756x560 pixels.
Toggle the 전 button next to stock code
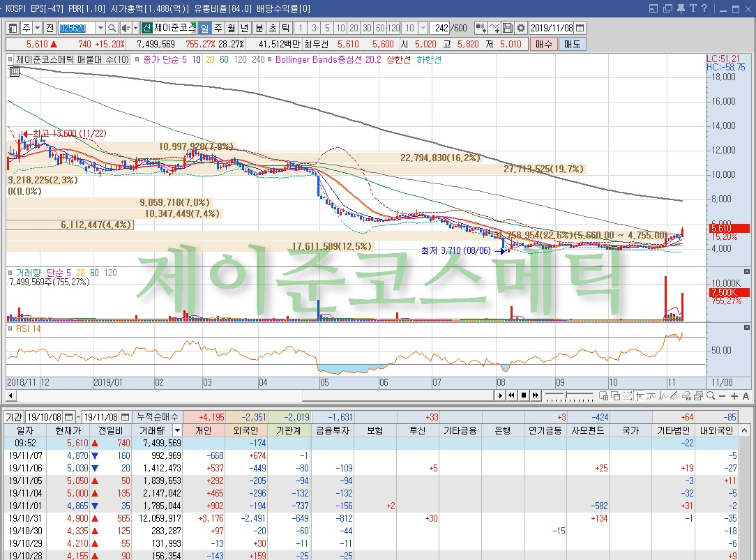(50, 28)
